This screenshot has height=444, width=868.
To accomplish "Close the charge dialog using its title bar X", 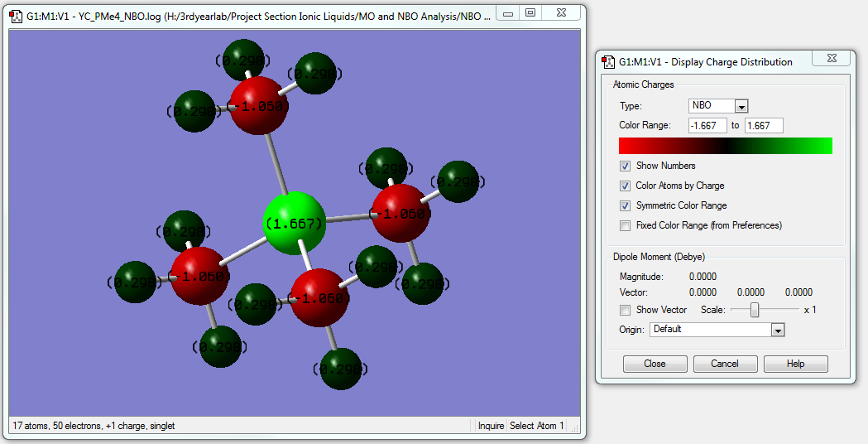I will (830, 59).
